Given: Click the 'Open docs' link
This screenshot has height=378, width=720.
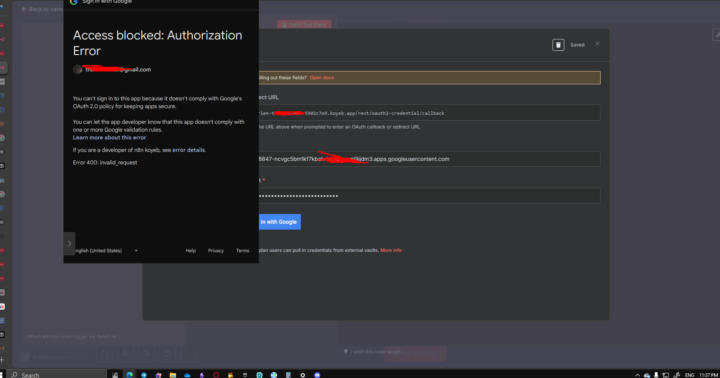Looking at the screenshot, I should 321,78.
